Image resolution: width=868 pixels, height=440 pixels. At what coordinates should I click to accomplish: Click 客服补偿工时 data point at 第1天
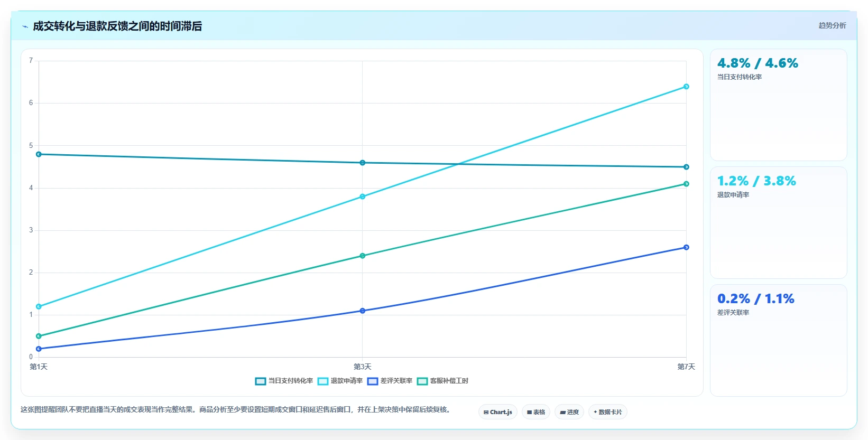point(39,336)
